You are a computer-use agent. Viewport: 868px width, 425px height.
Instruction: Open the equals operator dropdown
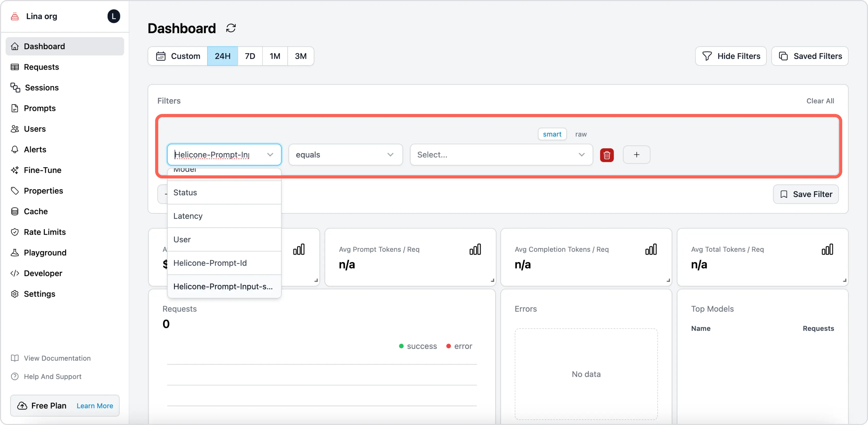click(345, 154)
